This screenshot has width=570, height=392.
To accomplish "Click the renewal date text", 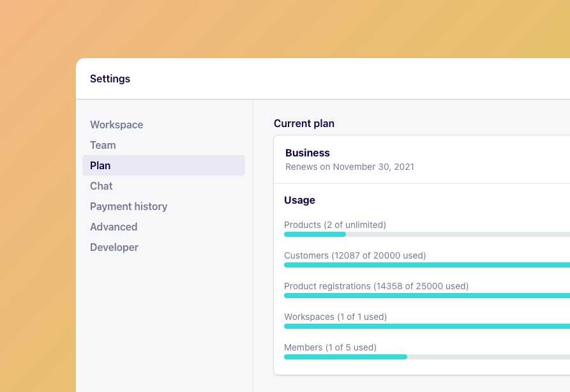I will 350,167.
